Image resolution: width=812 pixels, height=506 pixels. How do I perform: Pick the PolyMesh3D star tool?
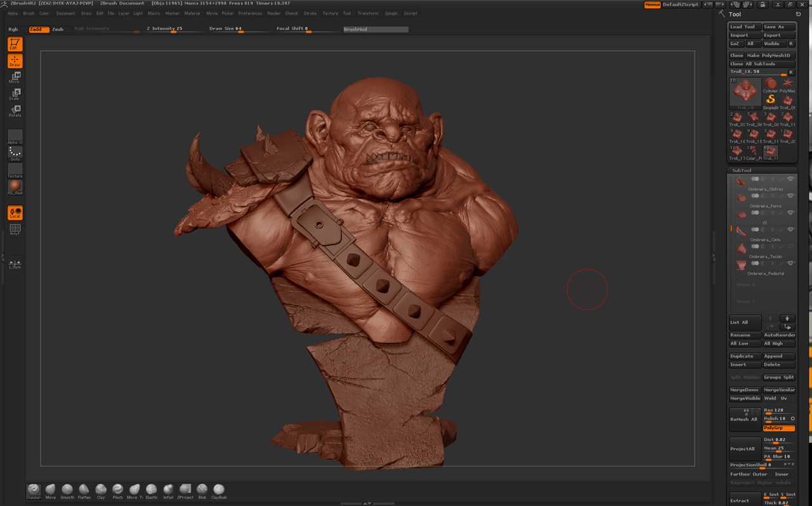coord(787,86)
